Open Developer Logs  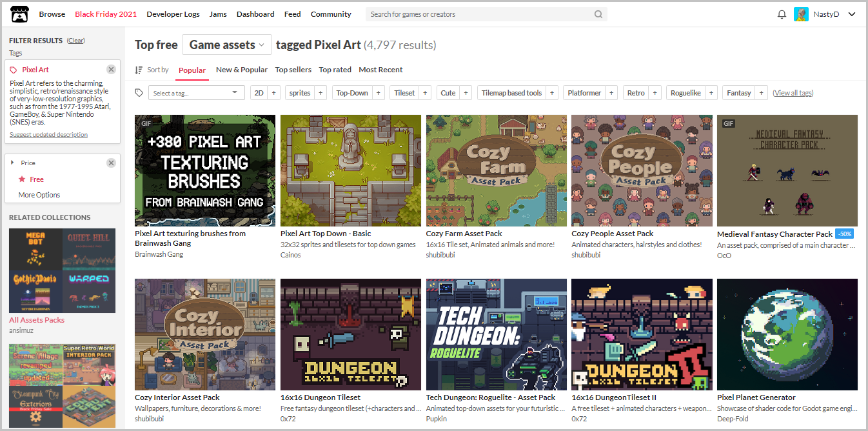(x=173, y=14)
